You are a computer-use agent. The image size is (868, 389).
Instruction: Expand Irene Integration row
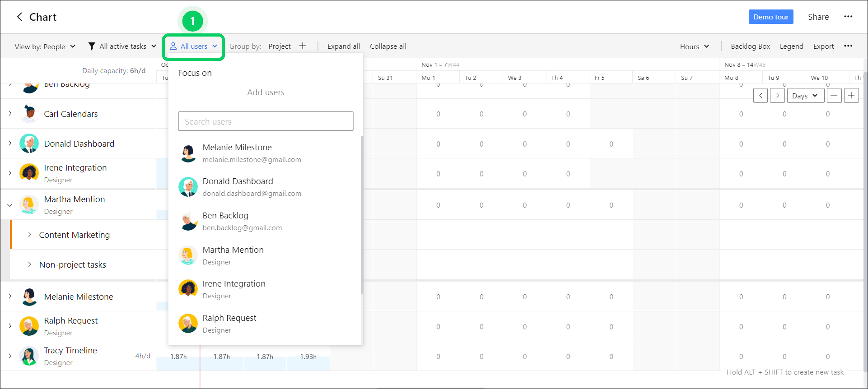pyautogui.click(x=10, y=173)
